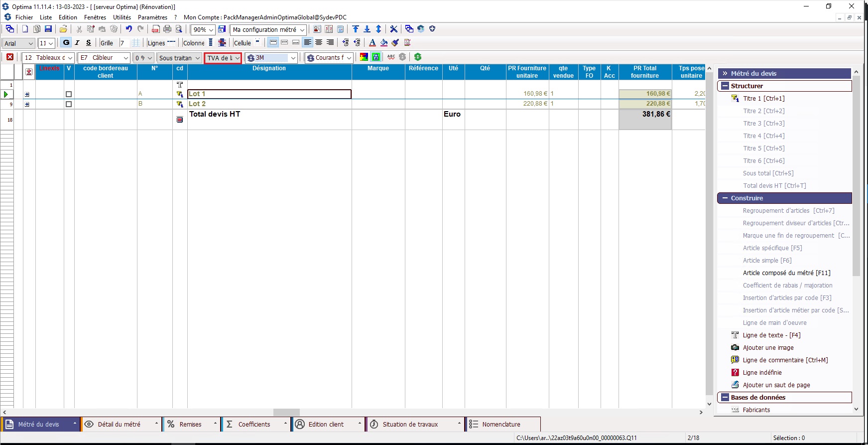
Task: Open print preview magnifier icon
Action: pos(179,29)
